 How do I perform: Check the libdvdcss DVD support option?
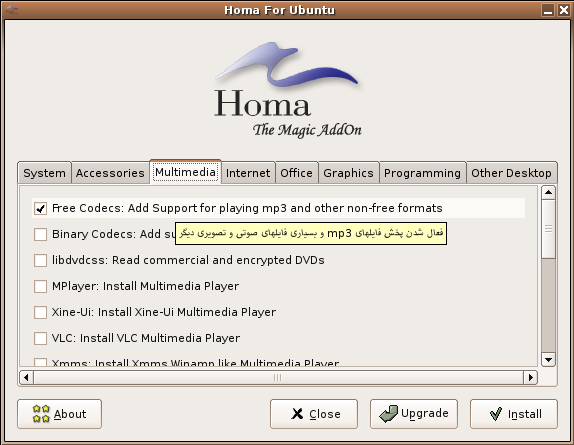pos(40,260)
